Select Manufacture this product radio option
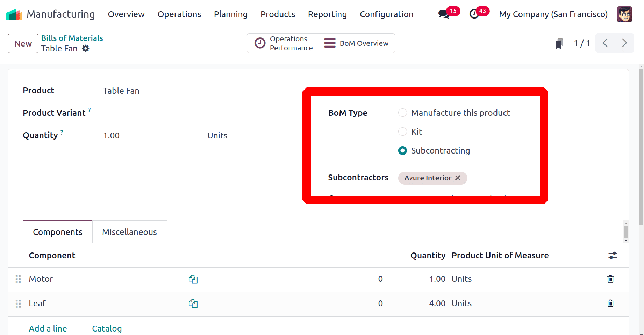 click(x=402, y=113)
